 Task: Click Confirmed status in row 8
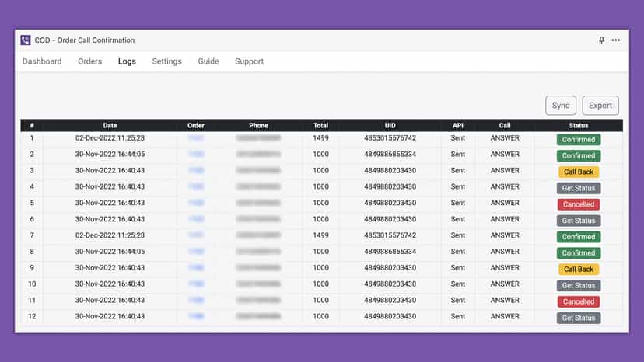[579, 252]
